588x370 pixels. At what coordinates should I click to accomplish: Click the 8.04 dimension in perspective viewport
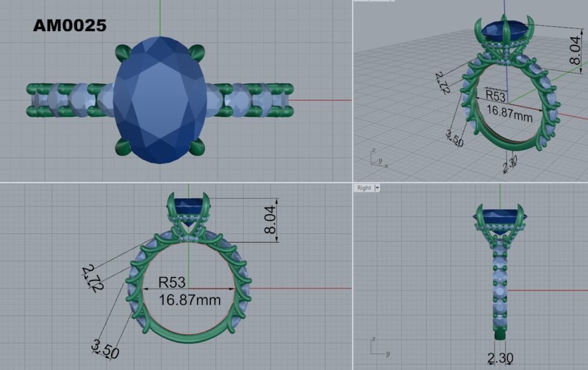[575, 50]
